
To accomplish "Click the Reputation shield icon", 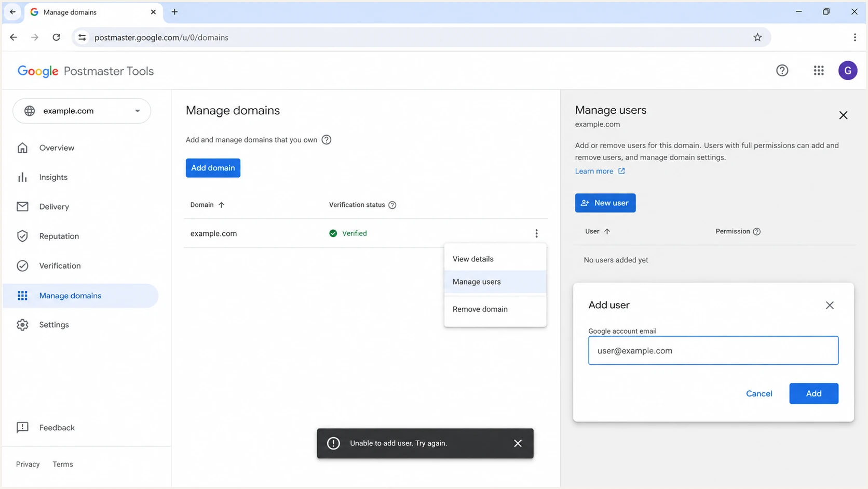I will tap(22, 236).
